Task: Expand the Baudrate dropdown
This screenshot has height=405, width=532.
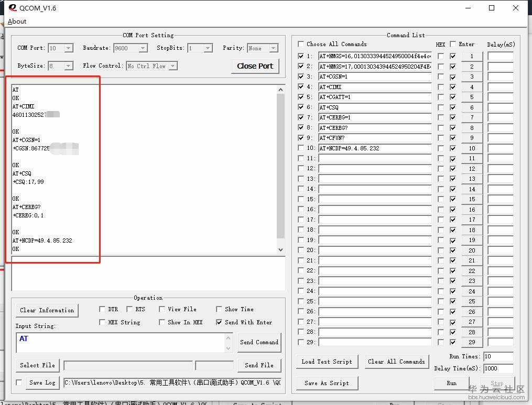Action: coord(143,48)
